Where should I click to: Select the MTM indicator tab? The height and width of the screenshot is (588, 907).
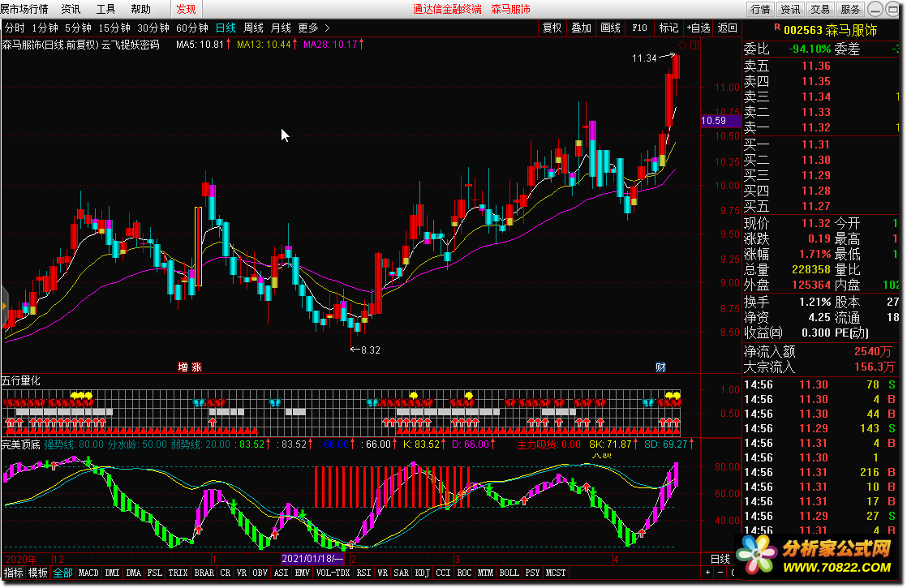click(486, 573)
